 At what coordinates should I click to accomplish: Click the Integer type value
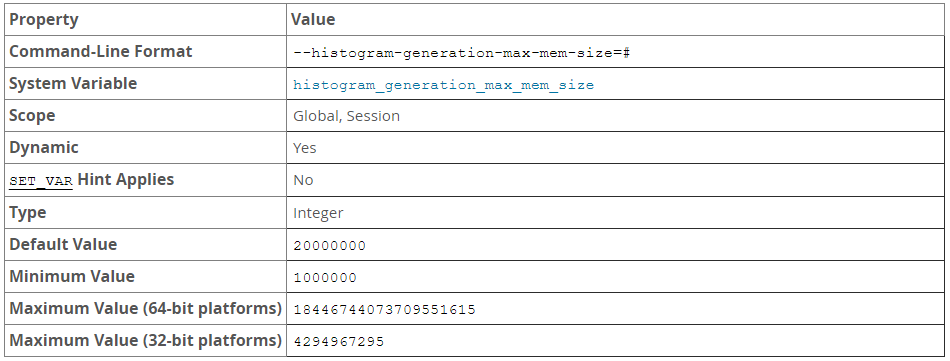pyautogui.click(x=318, y=213)
